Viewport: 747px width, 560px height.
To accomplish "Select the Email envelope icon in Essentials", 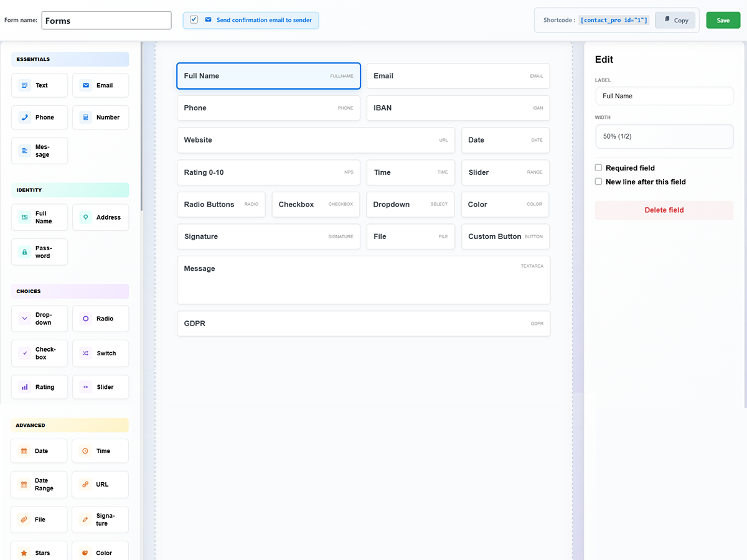I will [x=86, y=85].
